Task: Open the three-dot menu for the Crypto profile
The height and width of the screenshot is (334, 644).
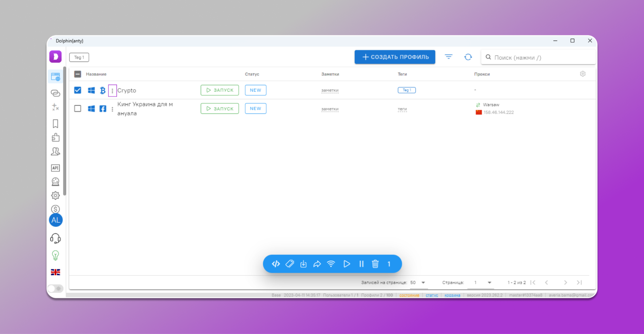Action: point(112,91)
